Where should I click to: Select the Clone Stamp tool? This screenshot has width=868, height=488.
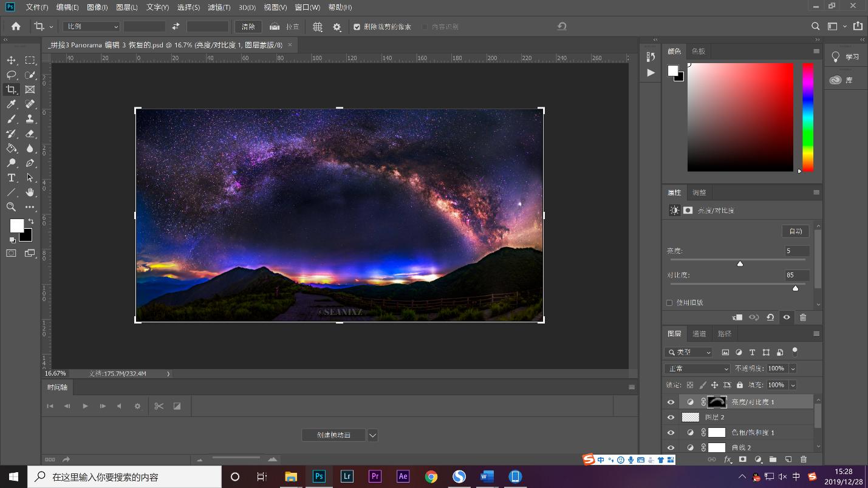[x=30, y=119]
